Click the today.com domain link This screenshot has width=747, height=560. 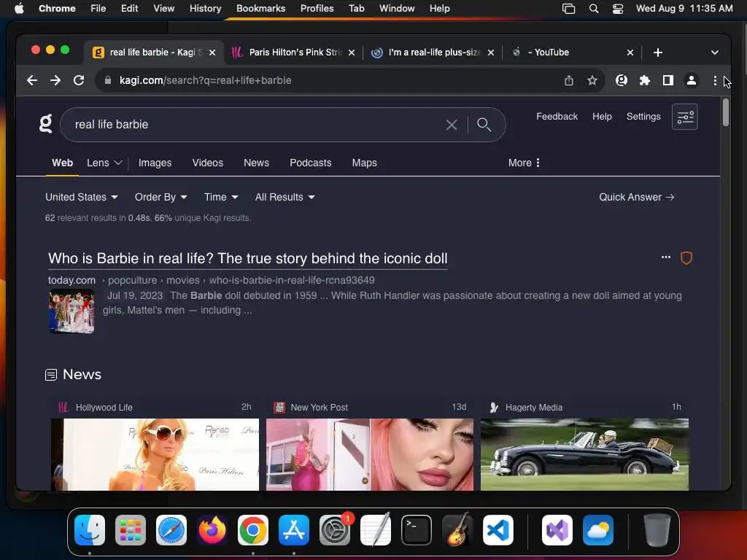pos(72,281)
